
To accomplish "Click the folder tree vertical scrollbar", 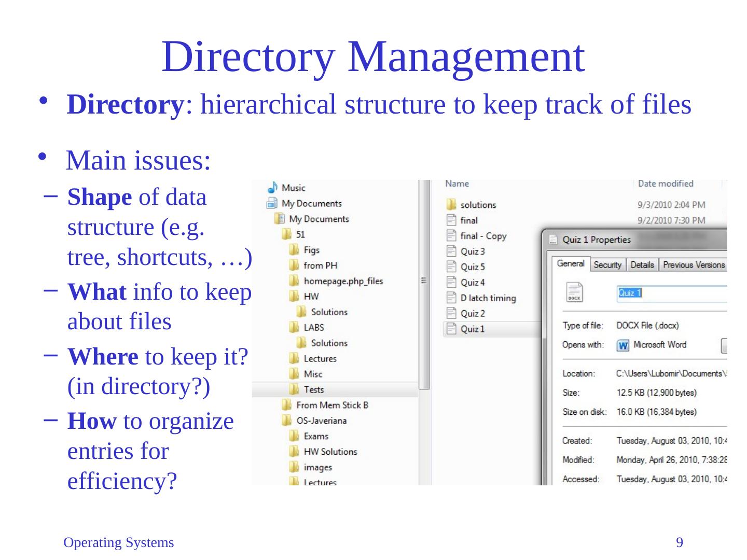I will [x=424, y=284].
